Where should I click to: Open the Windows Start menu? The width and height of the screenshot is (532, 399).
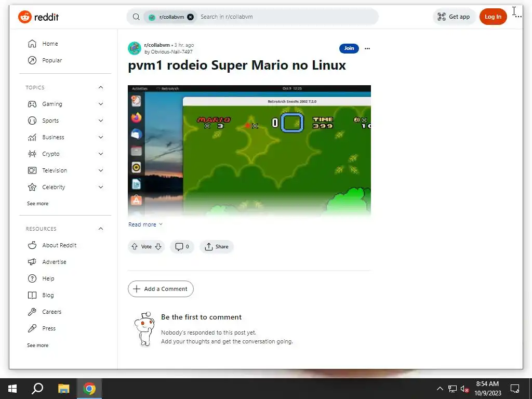coord(12,389)
